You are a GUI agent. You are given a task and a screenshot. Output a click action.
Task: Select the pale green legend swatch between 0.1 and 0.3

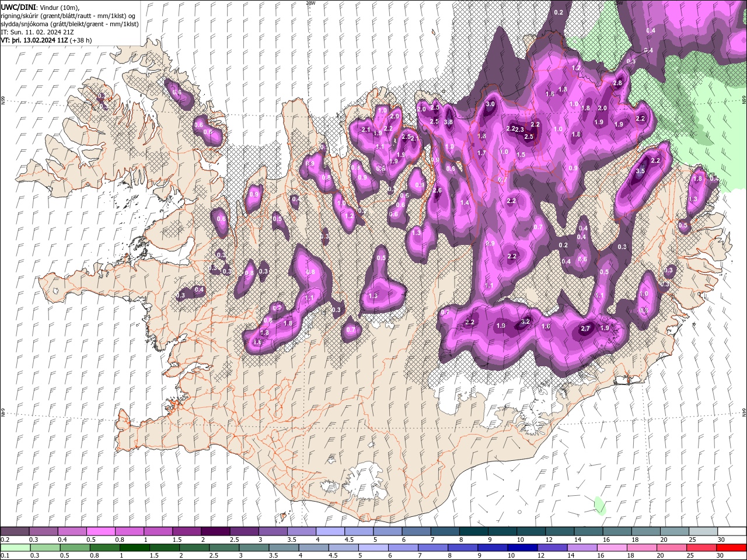click(15, 548)
